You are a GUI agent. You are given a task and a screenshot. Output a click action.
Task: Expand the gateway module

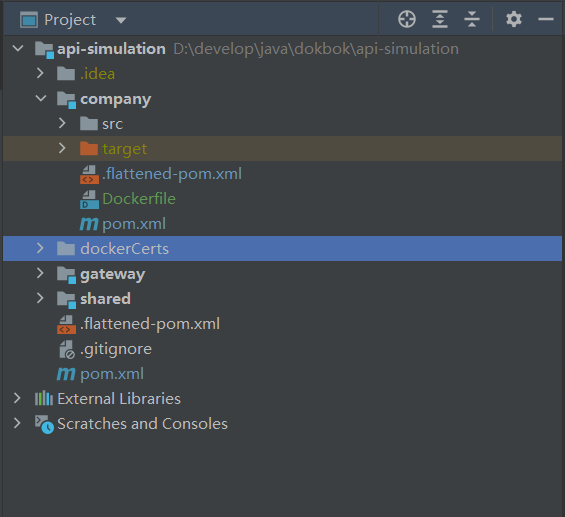[x=40, y=273]
